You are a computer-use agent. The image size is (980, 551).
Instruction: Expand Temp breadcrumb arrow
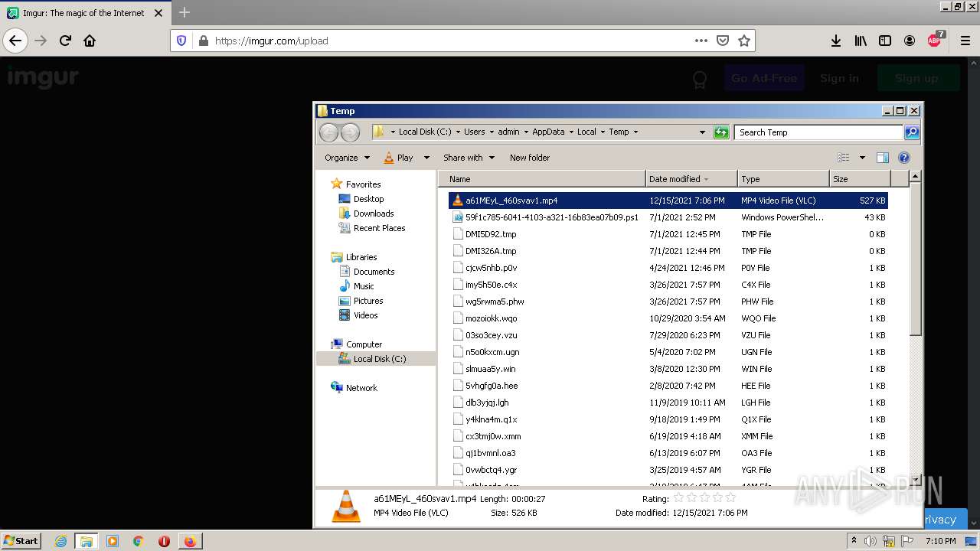click(x=635, y=132)
